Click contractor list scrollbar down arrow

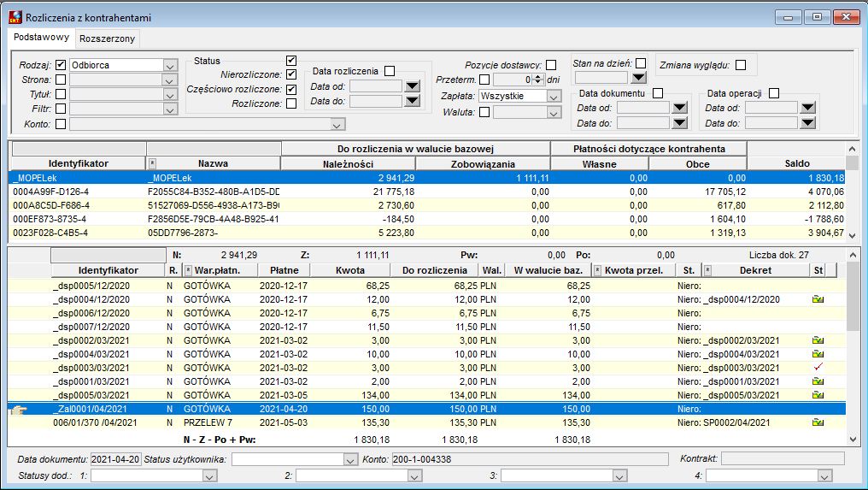(853, 236)
